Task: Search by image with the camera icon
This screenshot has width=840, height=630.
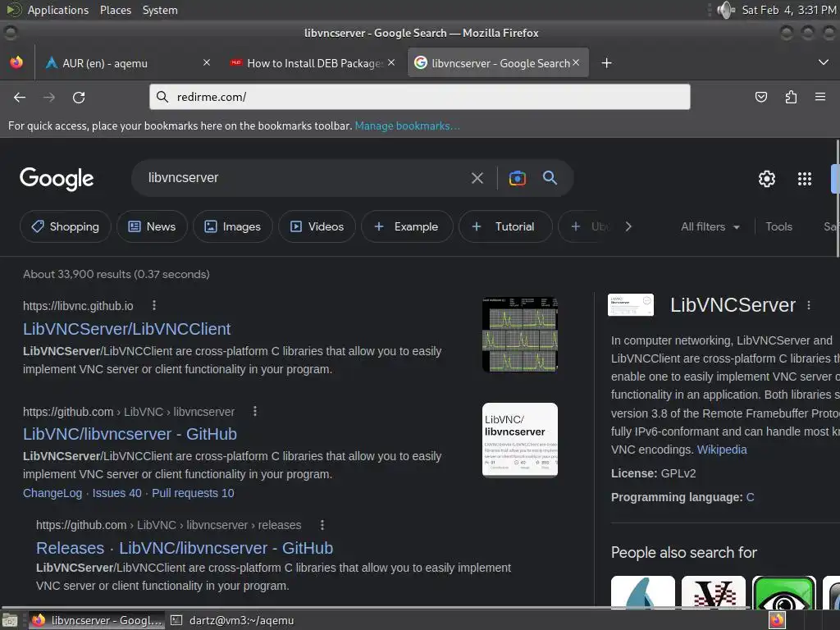Action: (x=518, y=178)
